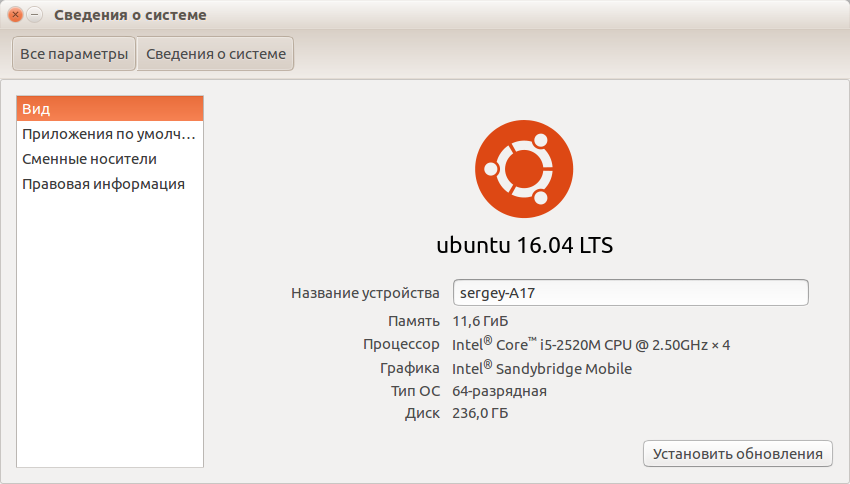The width and height of the screenshot is (850, 484).
Task: Open "Сменные носители" section
Action: (110, 159)
